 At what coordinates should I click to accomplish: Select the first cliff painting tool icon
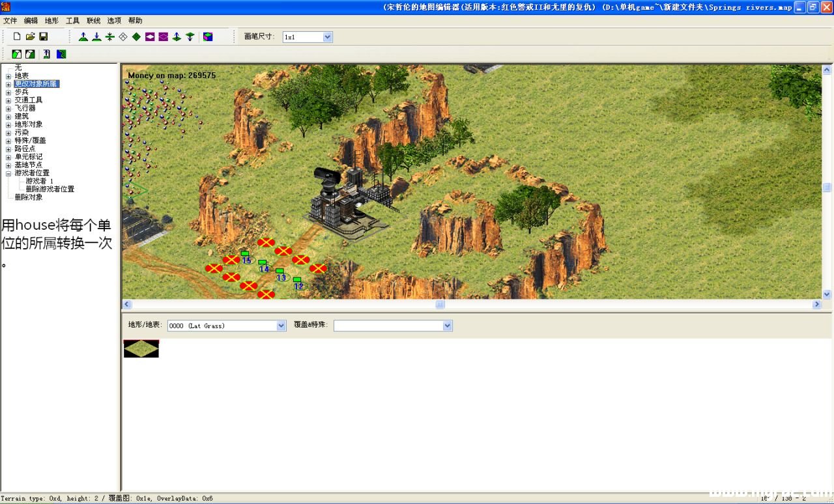(x=17, y=54)
